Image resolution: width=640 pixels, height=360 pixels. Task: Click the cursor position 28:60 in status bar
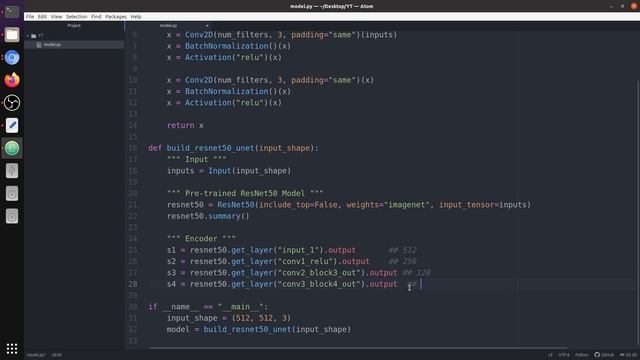[x=56, y=355]
